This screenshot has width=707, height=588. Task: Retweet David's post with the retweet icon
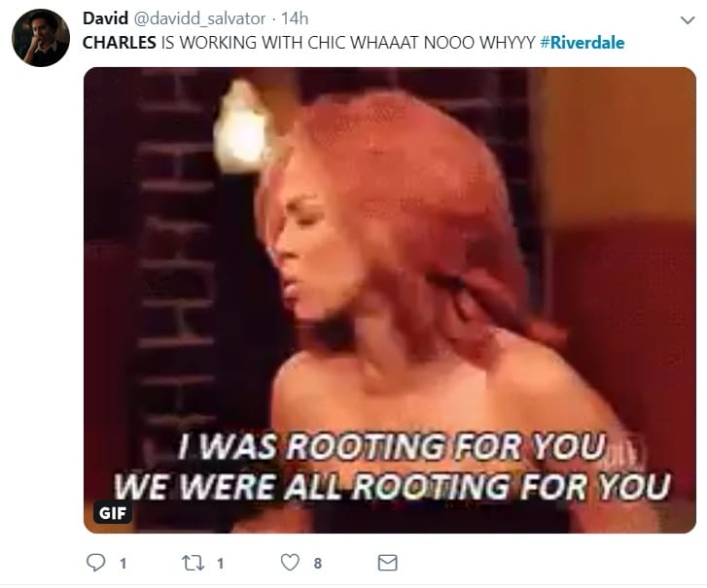click(x=193, y=563)
